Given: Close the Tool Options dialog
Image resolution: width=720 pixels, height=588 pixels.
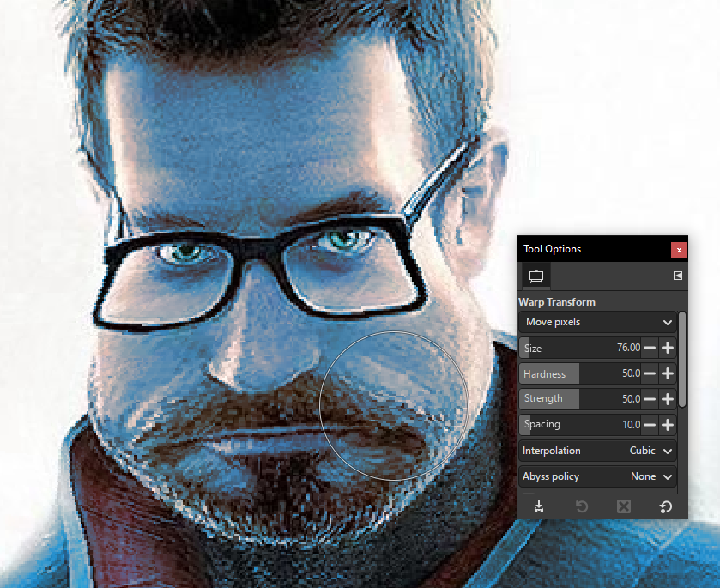Looking at the screenshot, I should [x=679, y=250].
